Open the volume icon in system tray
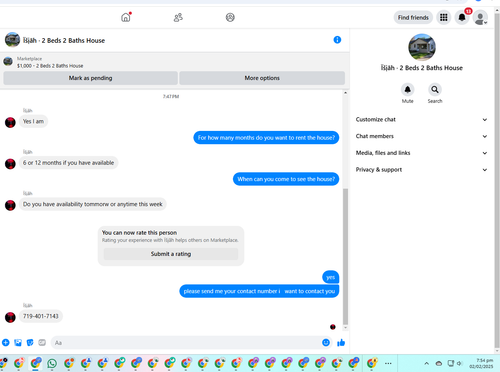 click(459, 363)
